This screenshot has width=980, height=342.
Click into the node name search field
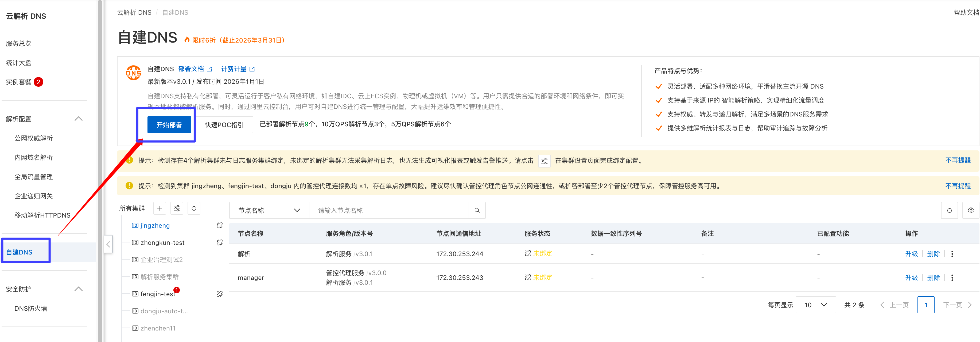tap(388, 210)
